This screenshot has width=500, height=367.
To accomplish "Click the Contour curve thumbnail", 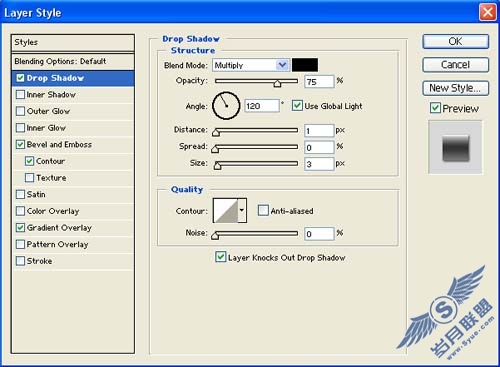I will click(x=225, y=210).
